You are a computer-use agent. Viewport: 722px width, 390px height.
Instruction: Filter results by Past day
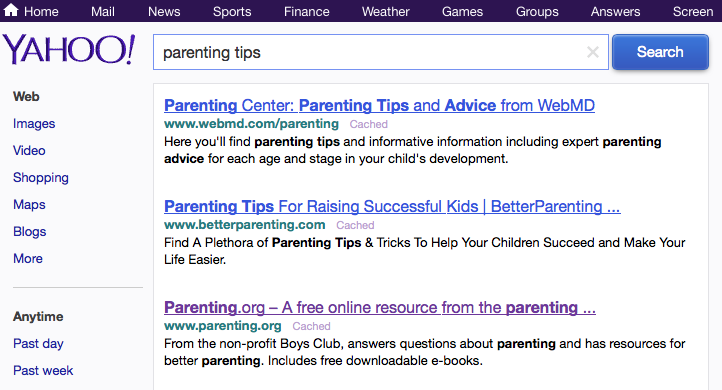38,344
